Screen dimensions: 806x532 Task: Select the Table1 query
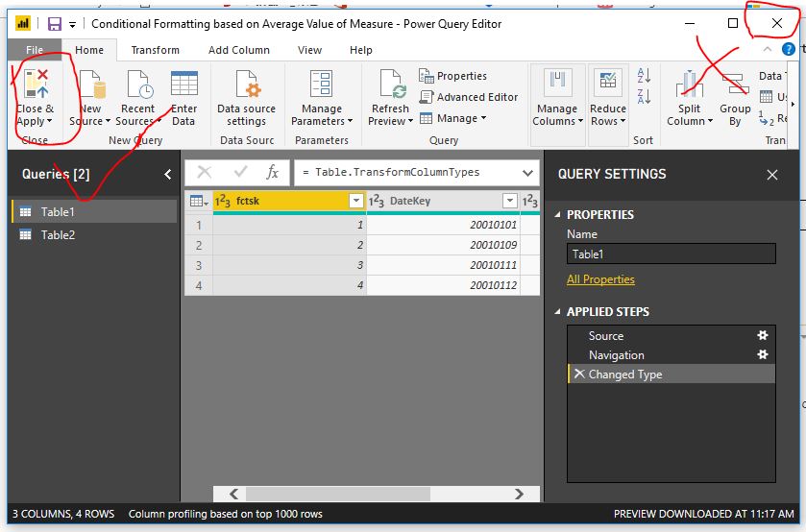tap(94, 211)
